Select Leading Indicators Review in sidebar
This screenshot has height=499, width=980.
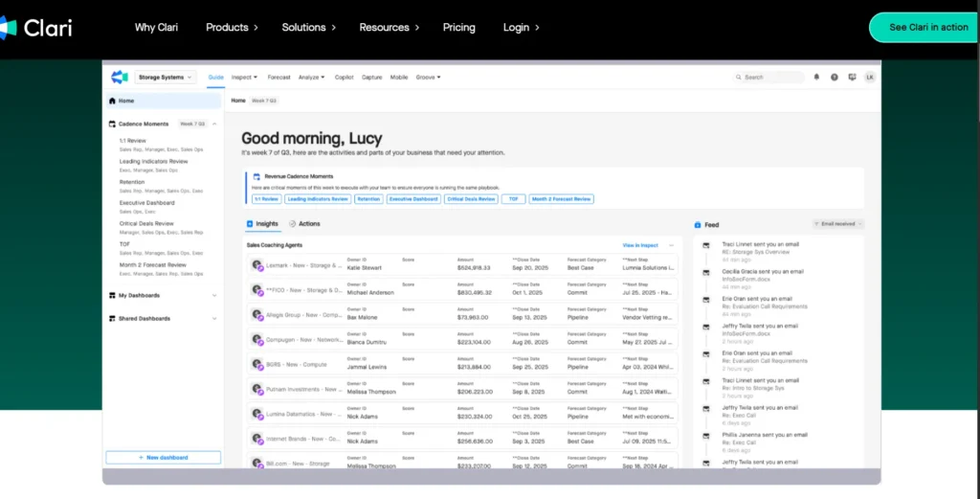coord(154,161)
